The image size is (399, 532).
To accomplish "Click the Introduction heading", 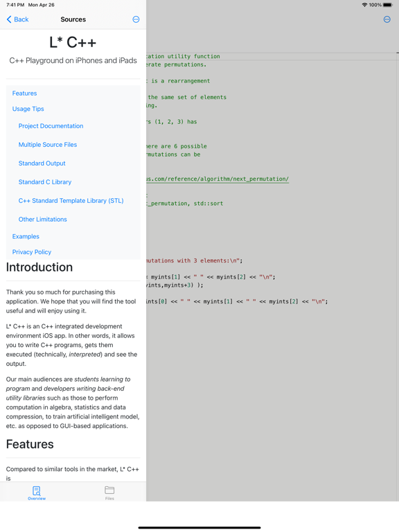I will click(x=39, y=267).
